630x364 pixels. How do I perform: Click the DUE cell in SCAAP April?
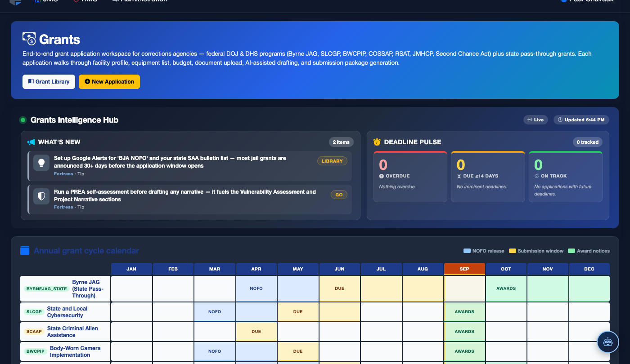(256, 332)
